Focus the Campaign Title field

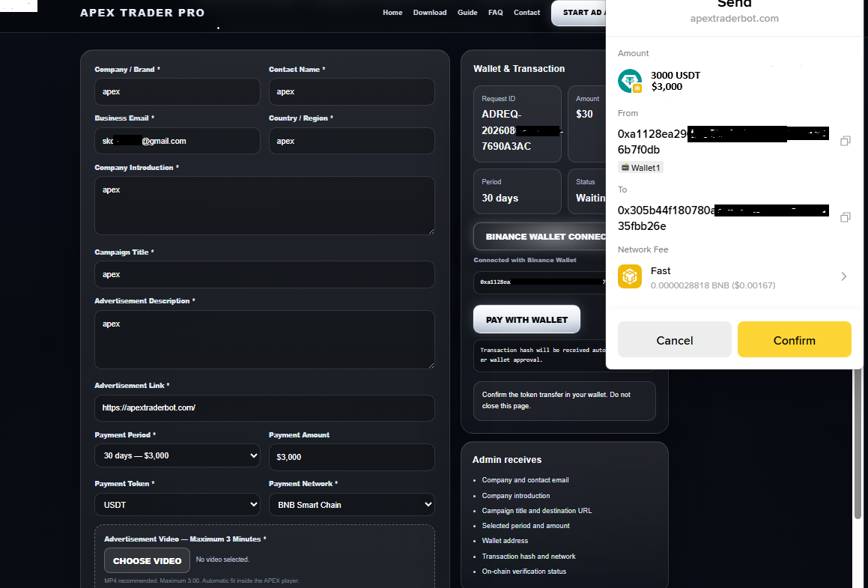264,275
